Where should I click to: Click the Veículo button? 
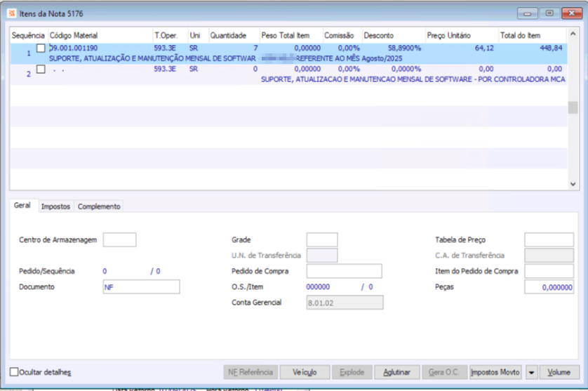click(x=305, y=372)
